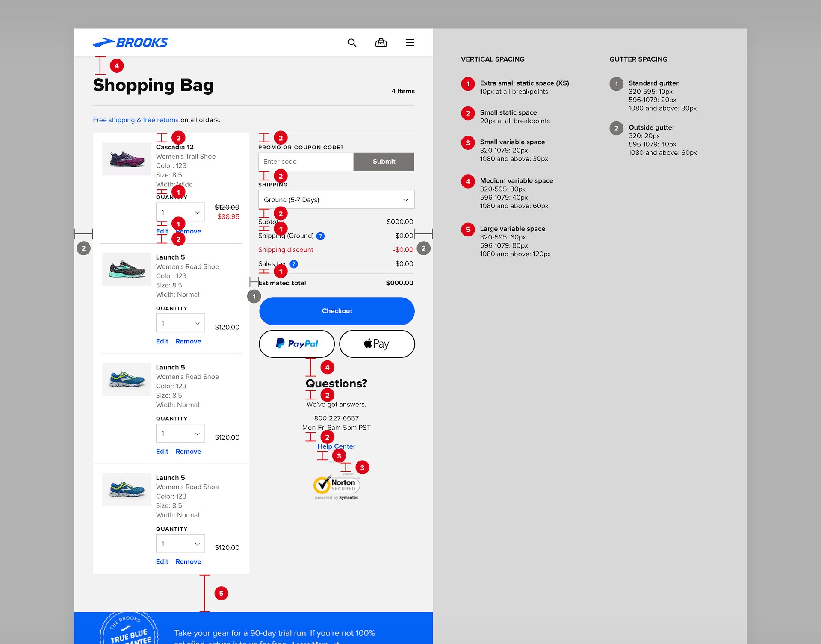Image resolution: width=821 pixels, height=644 pixels.
Task: Open the Cascadia 12 quantity dropdown
Action: click(180, 213)
